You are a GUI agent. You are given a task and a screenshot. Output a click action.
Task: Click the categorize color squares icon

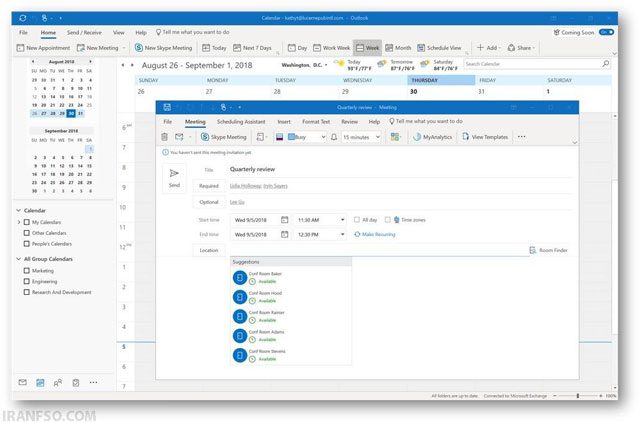click(395, 137)
